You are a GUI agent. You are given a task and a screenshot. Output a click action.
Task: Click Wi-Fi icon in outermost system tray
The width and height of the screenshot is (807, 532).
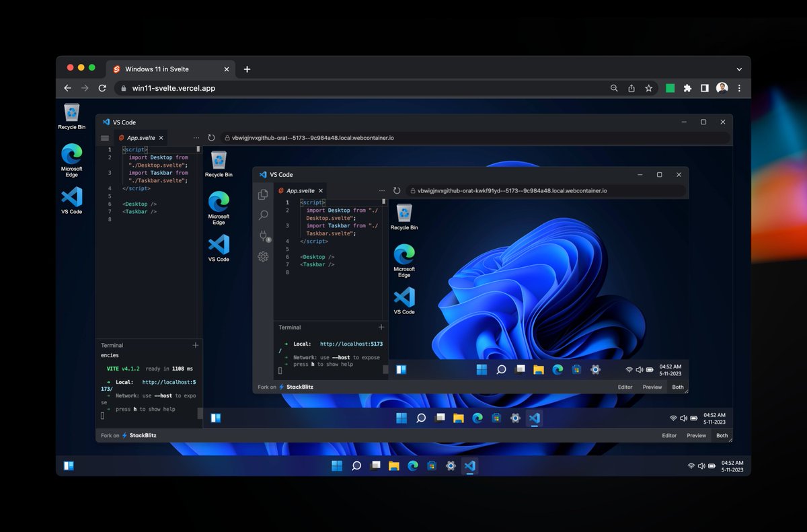(x=691, y=466)
